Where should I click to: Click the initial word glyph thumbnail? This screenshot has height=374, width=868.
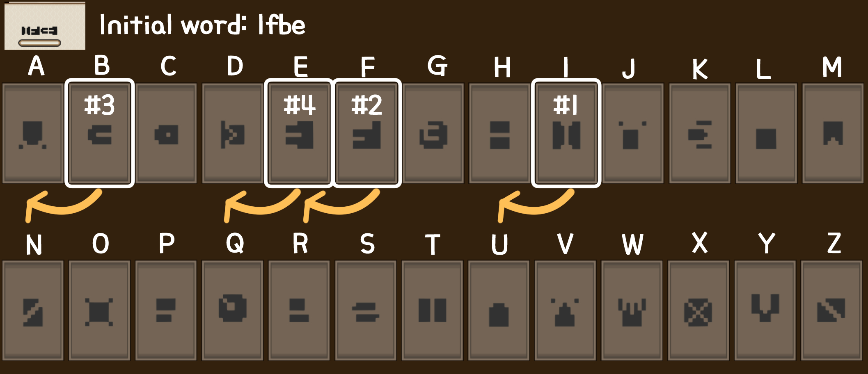(45, 26)
